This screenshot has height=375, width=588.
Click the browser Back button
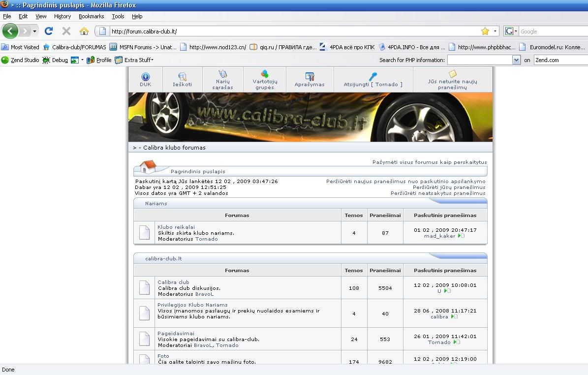point(10,31)
